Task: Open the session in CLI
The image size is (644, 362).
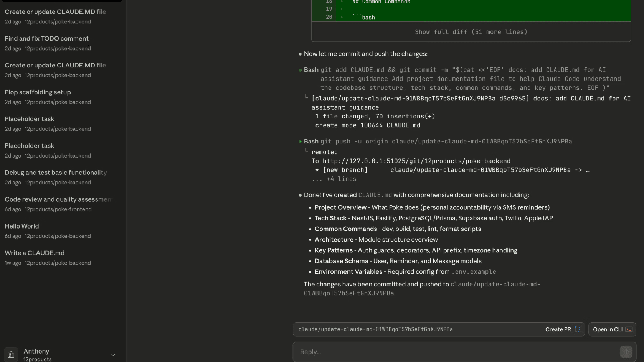Action: (x=612, y=329)
